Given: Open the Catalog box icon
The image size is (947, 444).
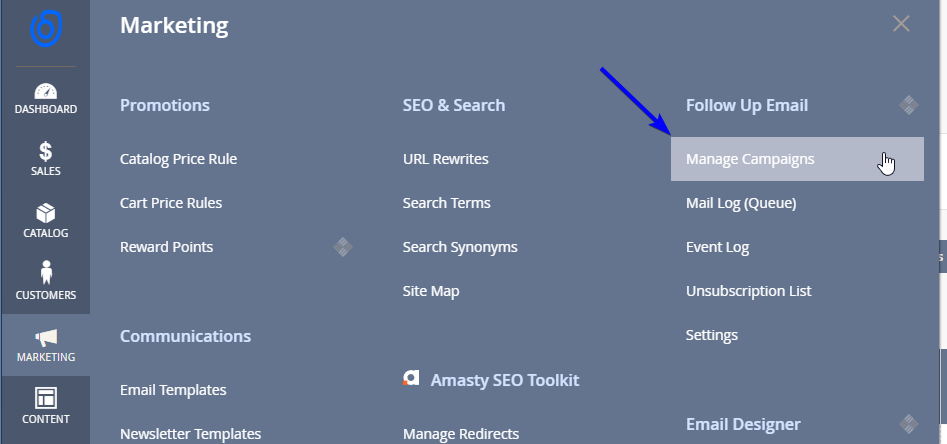Looking at the screenshot, I should pos(45,214).
